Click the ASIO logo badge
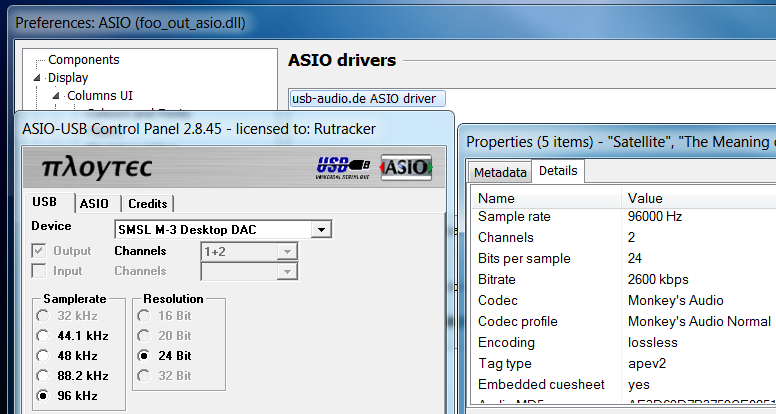The height and width of the screenshot is (414, 776). coord(406,166)
